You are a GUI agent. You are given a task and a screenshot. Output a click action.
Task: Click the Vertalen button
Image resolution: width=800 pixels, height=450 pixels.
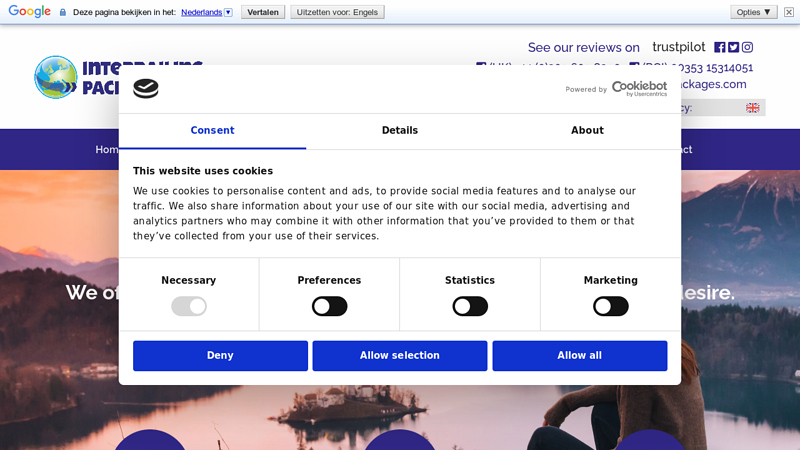coord(263,12)
